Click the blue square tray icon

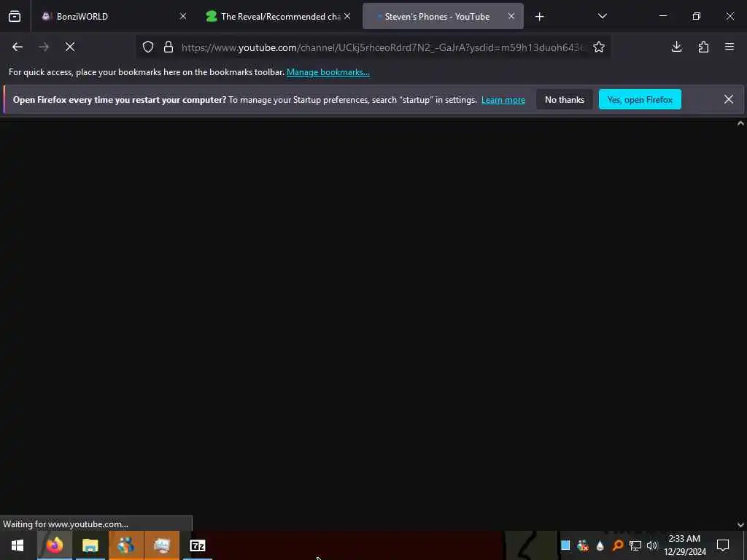(x=565, y=545)
